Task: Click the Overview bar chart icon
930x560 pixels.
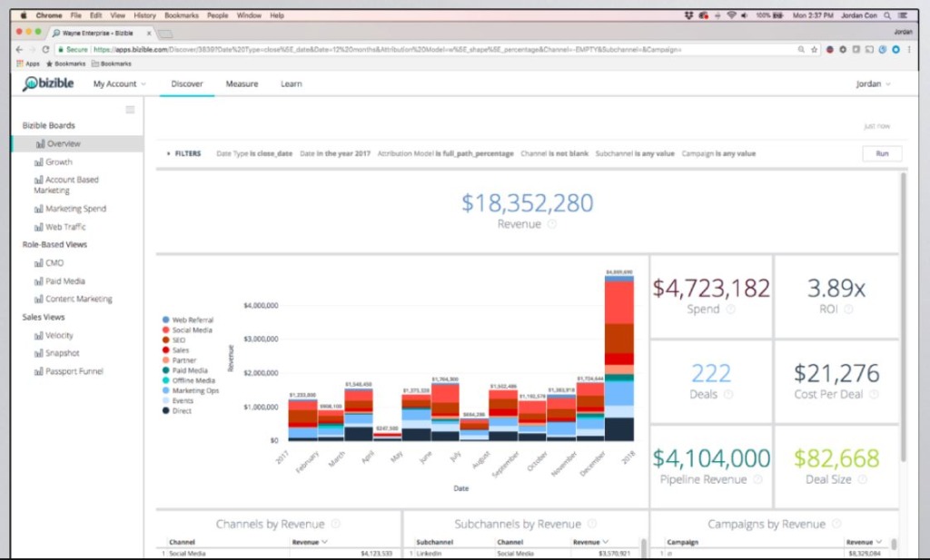Action: click(x=40, y=144)
